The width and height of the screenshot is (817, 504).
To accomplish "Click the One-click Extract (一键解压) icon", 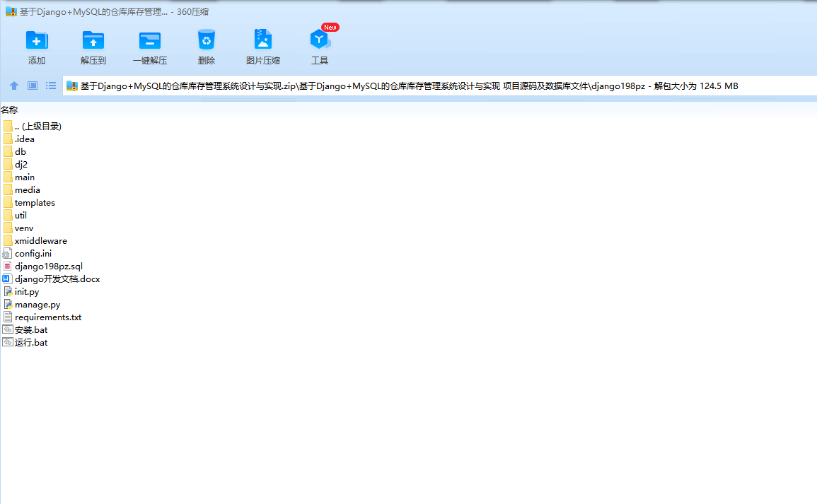I will [x=149, y=40].
